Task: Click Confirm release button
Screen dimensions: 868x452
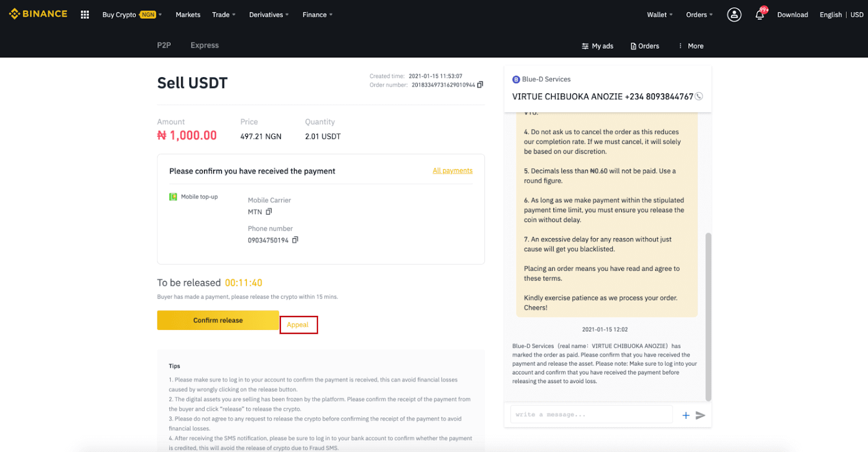Action: click(x=218, y=320)
